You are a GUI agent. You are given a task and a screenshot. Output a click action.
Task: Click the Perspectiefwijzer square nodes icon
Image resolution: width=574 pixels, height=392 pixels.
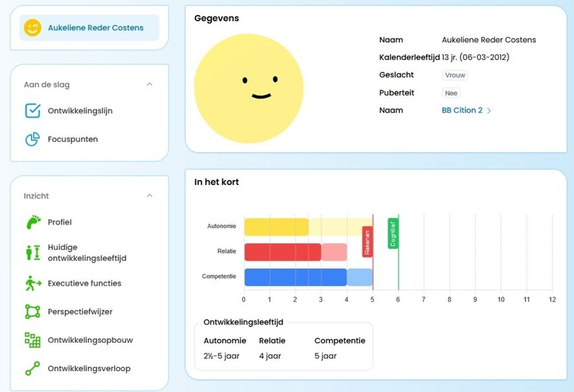tap(33, 312)
